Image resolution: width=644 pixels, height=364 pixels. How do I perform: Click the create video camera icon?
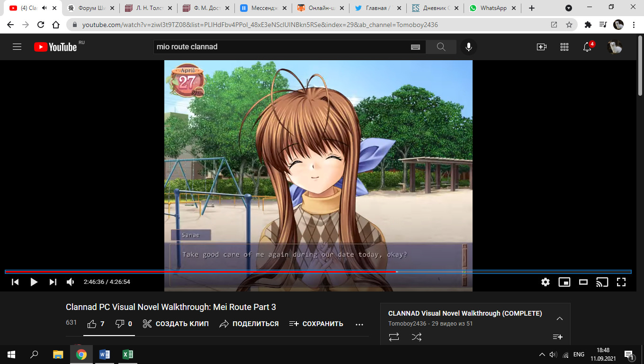(x=541, y=47)
